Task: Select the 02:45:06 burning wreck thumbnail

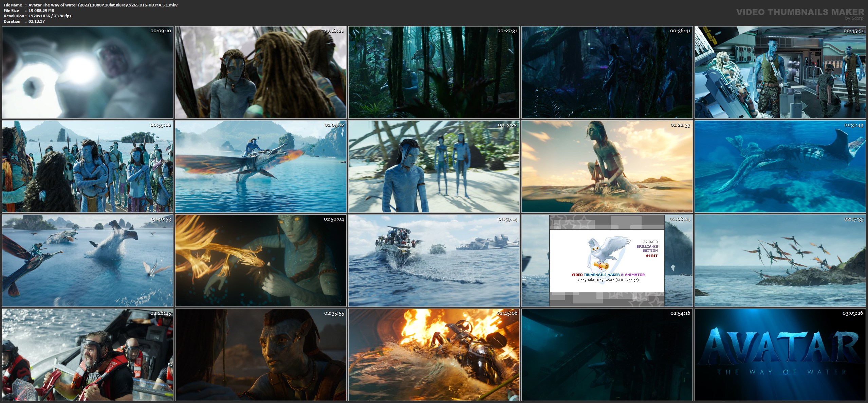Action: click(434, 355)
